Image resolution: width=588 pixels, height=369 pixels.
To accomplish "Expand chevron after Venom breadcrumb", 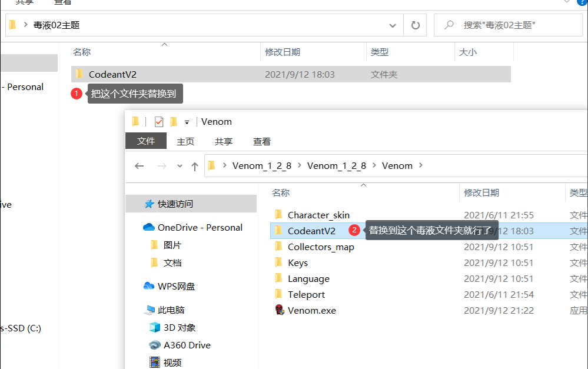I will click(421, 165).
